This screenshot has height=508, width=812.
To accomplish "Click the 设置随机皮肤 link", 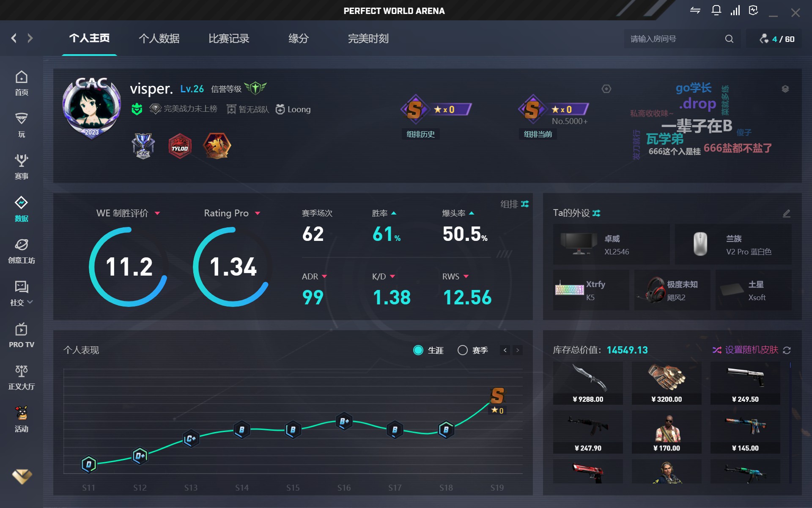I will tap(751, 350).
